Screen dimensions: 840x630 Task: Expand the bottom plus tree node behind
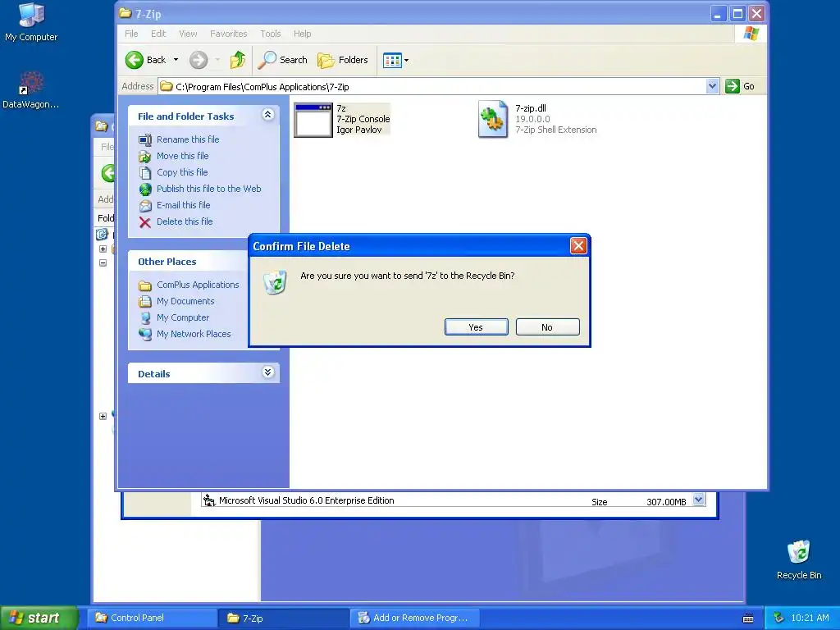tap(103, 416)
